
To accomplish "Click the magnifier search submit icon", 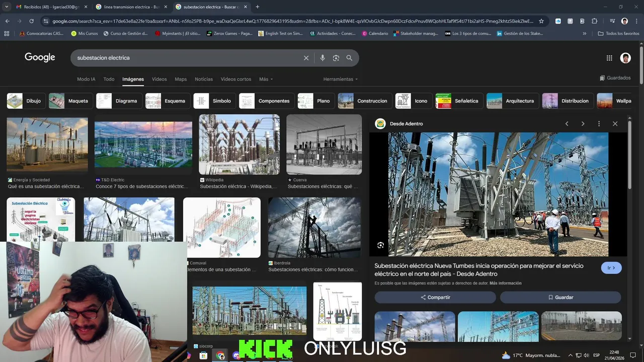I will click(x=349, y=58).
